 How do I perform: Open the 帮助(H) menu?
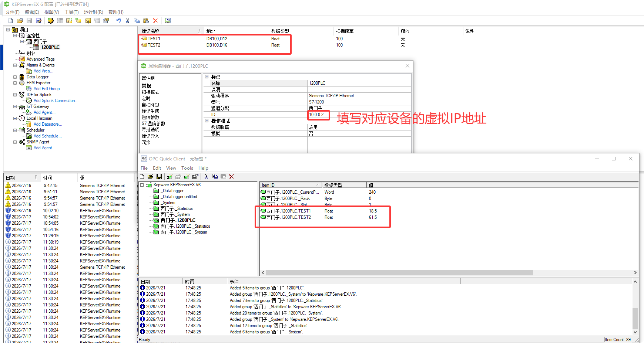click(116, 12)
